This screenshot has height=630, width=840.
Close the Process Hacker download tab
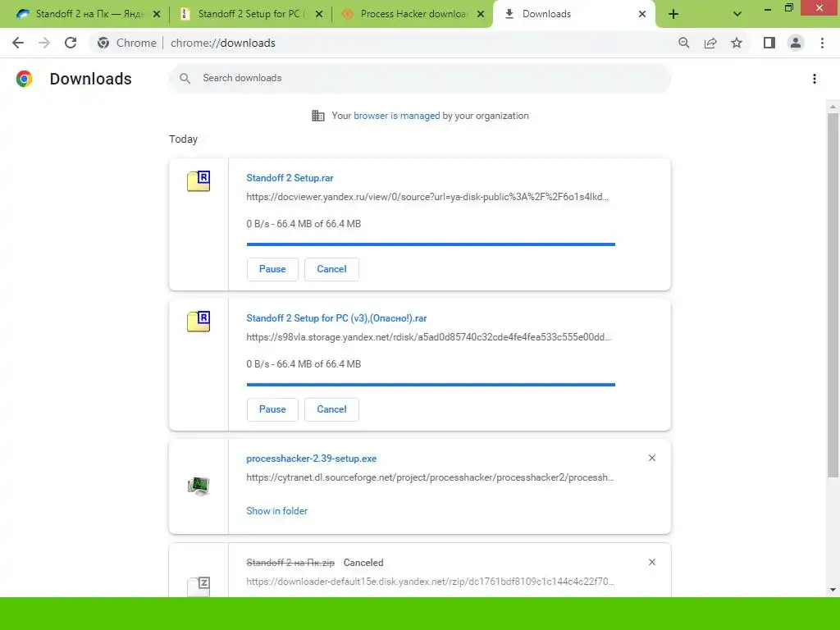pyautogui.click(x=481, y=14)
